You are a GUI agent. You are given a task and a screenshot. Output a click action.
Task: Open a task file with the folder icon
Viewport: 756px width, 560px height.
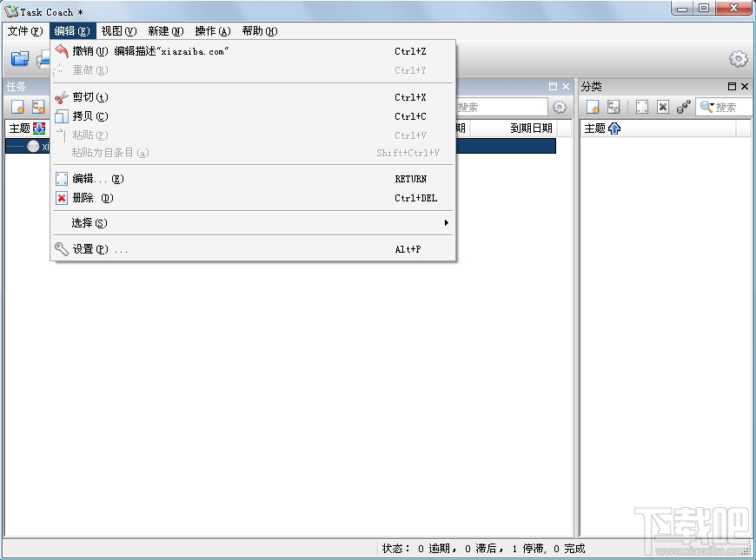pos(19,58)
